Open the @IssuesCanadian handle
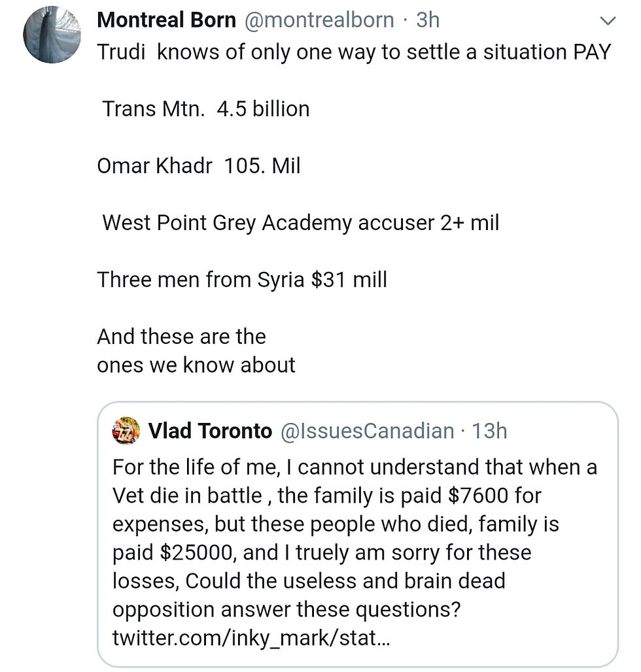Image resolution: width=641 pixels, height=672 pixels. (368, 431)
